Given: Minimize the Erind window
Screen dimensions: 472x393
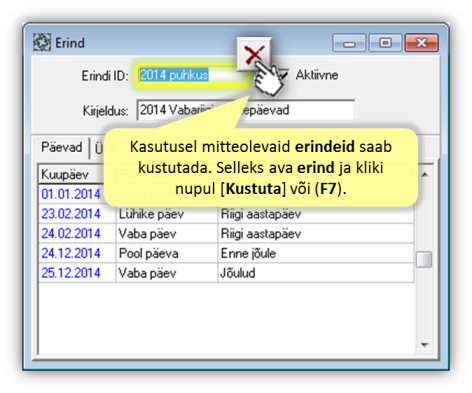Looking at the screenshot, I should click(x=349, y=43).
